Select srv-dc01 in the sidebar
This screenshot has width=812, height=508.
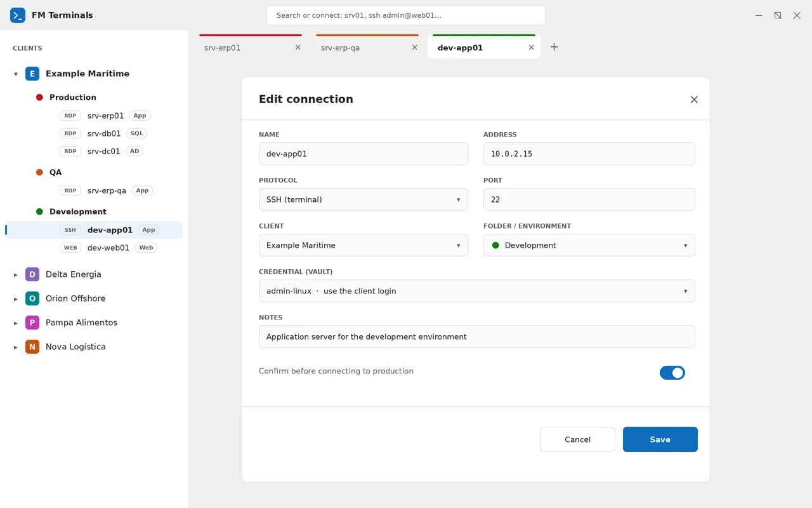[x=94, y=151]
